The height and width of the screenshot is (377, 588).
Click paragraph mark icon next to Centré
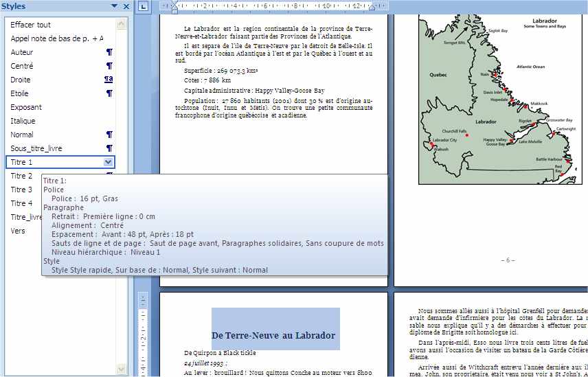pyautogui.click(x=109, y=66)
